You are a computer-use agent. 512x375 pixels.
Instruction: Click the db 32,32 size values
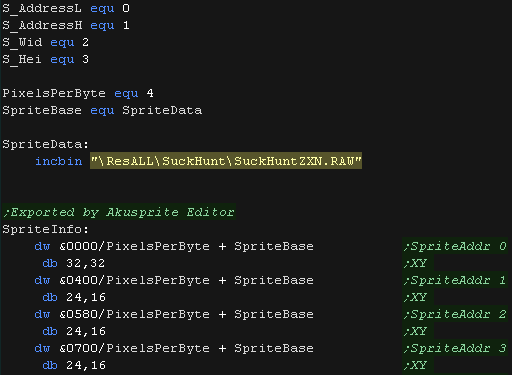coord(74,263)
